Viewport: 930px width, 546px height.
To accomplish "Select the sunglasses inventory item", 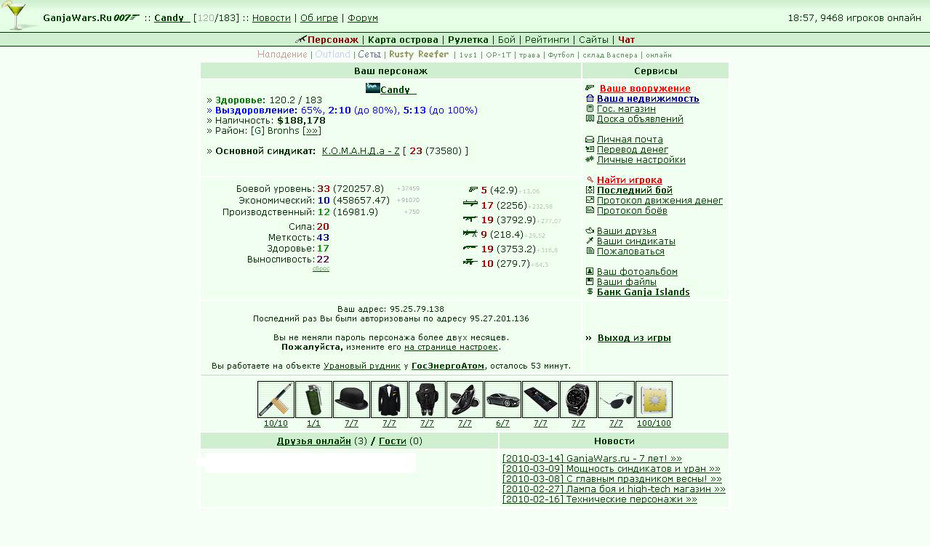I will coord(616,400).
